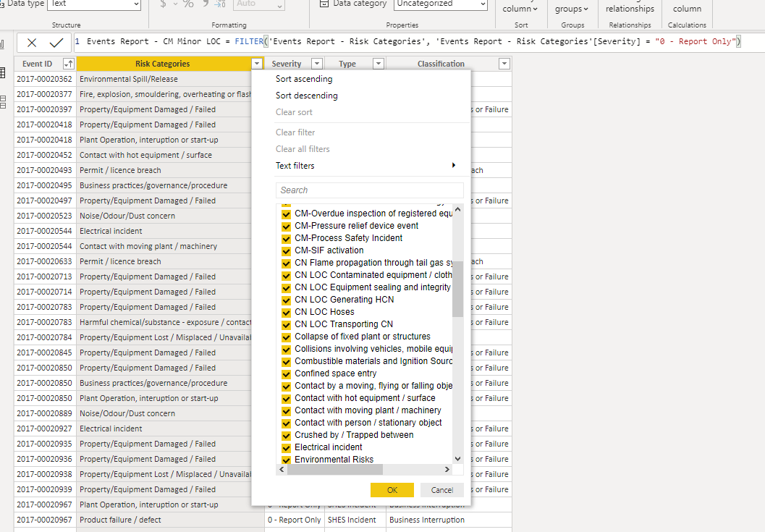Screen dimensions: 765x532
Task: Uncheck the Electrical incident filter checkbox
Action: [x=287, y=447]
